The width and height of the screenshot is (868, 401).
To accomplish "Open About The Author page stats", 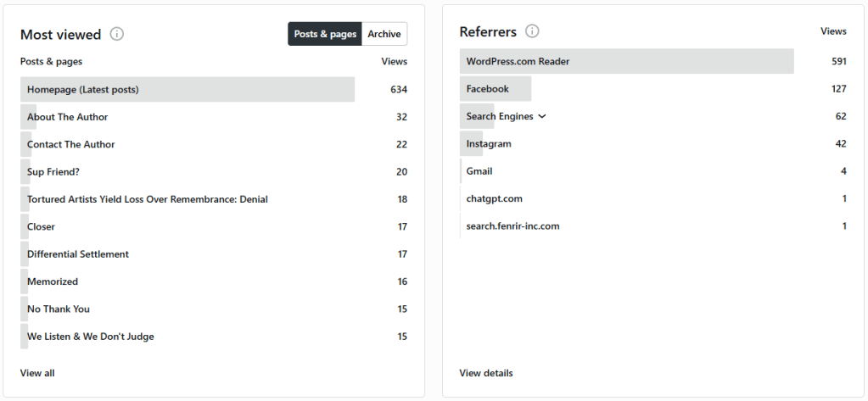I will 68,117.
